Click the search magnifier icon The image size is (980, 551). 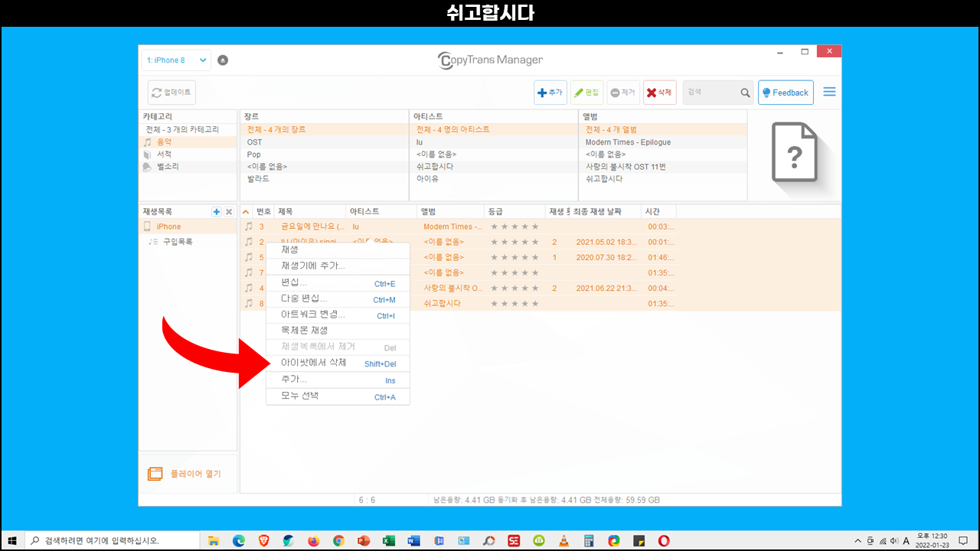click(x=745, y=93)
